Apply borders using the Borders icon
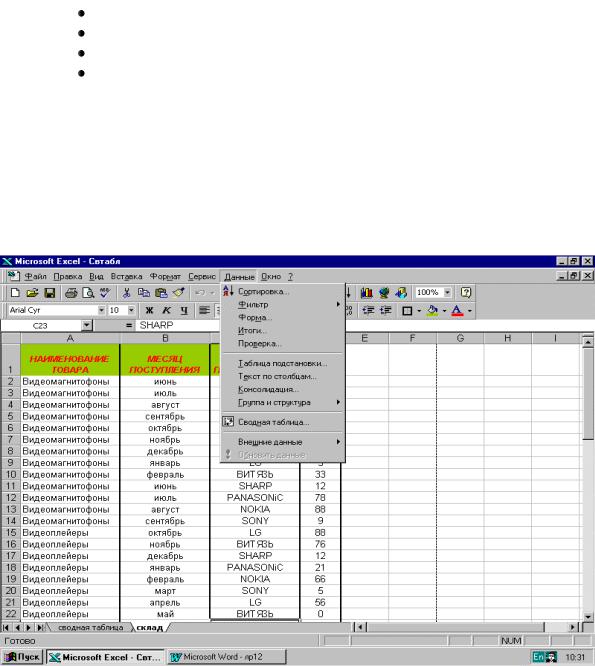 [x=407, y=310]
